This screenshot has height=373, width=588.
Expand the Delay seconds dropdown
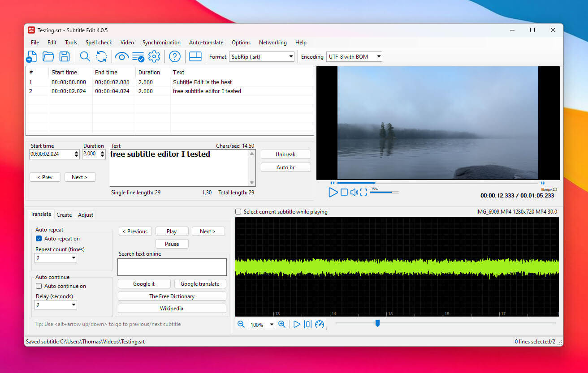(x=56, y=305)
